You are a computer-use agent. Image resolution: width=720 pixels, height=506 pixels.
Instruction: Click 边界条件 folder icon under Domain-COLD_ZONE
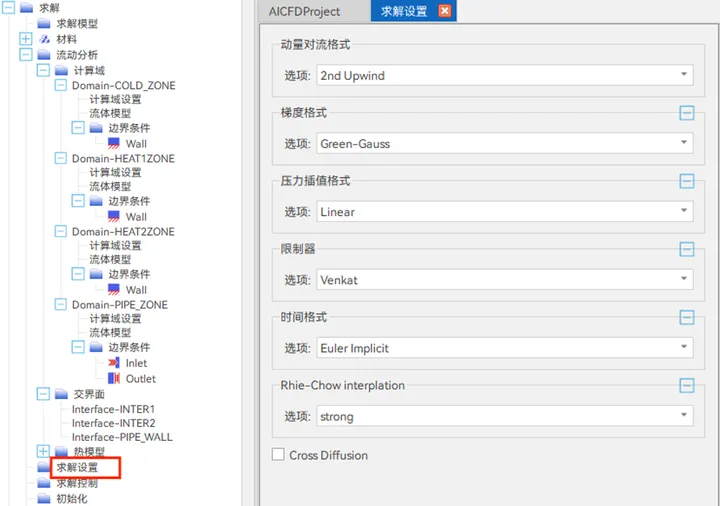coord(96,128)
